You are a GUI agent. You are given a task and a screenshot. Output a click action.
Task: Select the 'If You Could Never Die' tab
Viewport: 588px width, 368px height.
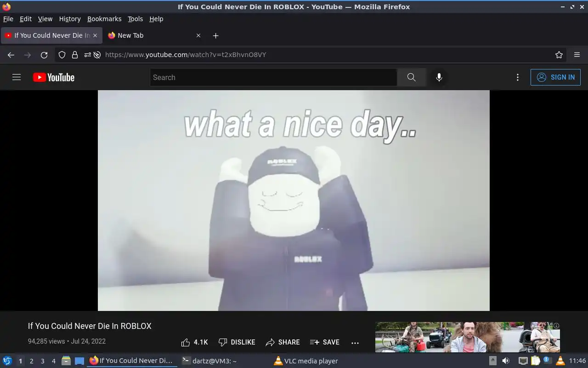coord(51,35)
